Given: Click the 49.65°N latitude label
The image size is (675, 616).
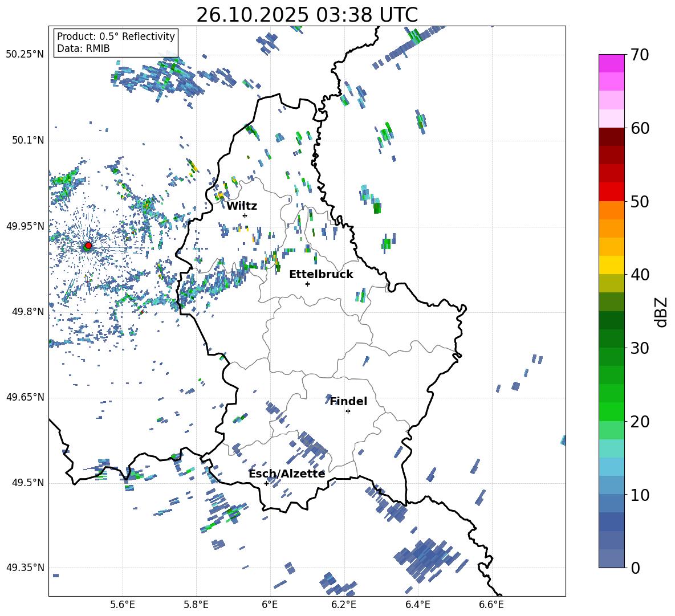Looking at the screenshot, I should 25,397.
